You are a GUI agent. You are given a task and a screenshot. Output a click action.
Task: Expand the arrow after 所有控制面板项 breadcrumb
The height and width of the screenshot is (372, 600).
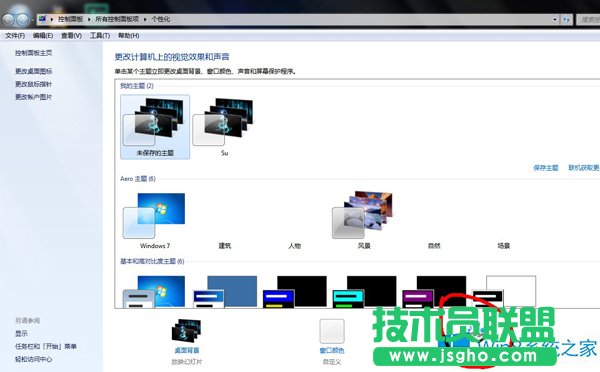(145, 19)
